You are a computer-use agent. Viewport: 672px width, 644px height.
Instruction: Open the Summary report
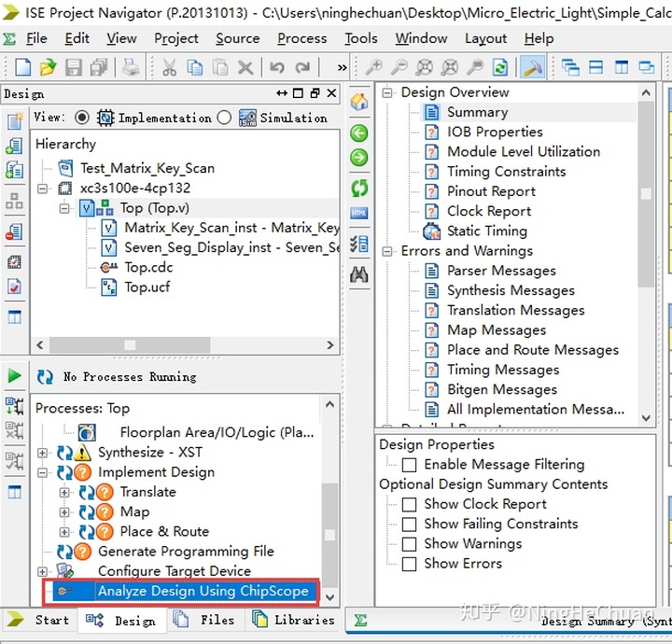[477, 112]
